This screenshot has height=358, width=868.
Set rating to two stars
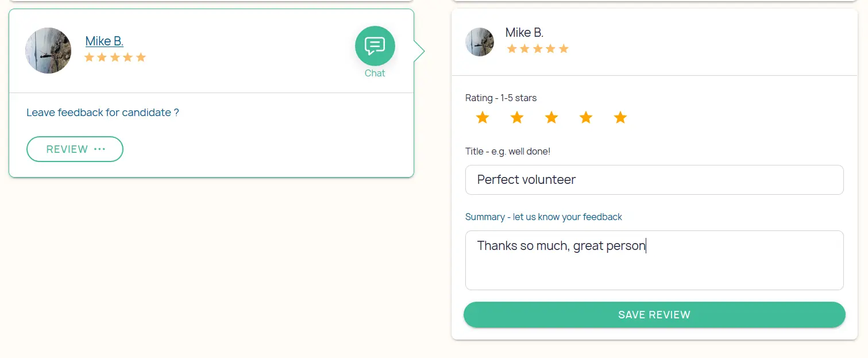point(517,118)
